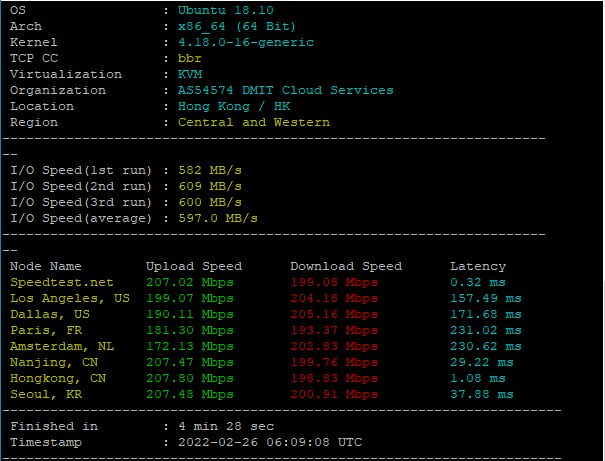
Task: Click the 'Timestamp' label
Action: coord(46,442)
